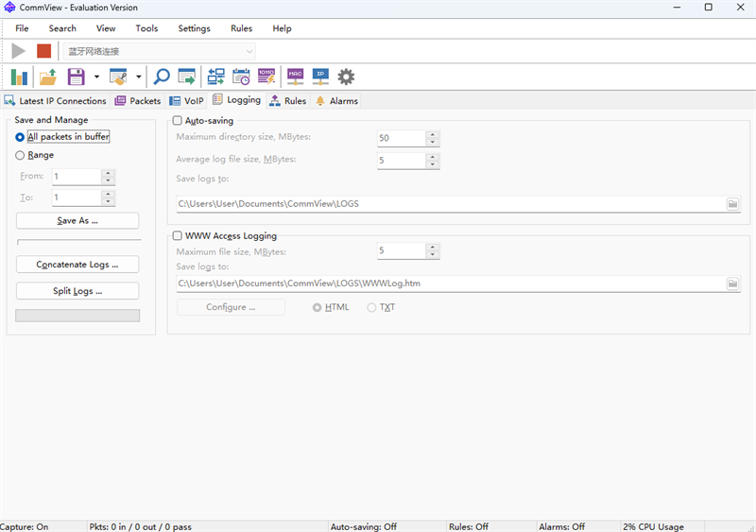Click the Concatenate Logs ... button
This screenshot has height=532, width=756.
[x=77, y=265]
